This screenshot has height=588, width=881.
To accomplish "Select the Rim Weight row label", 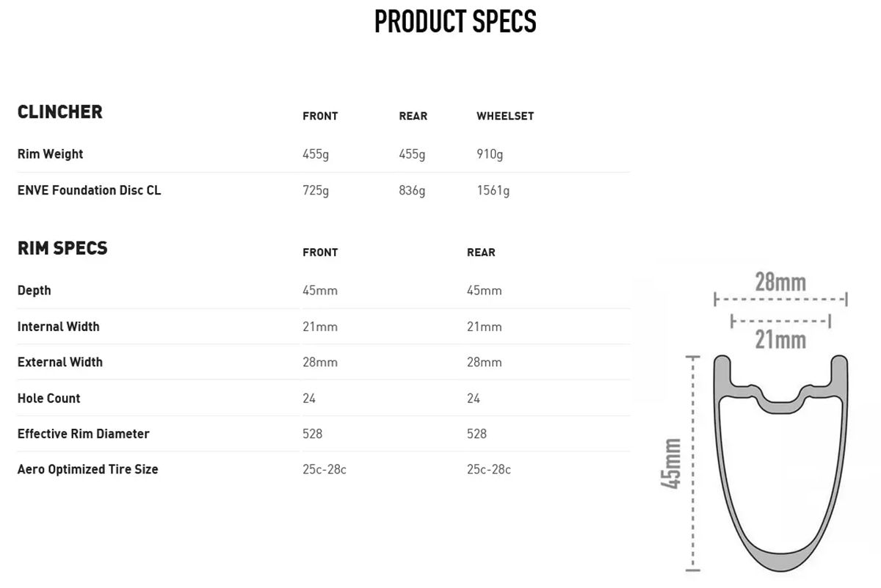I will 50,154.
